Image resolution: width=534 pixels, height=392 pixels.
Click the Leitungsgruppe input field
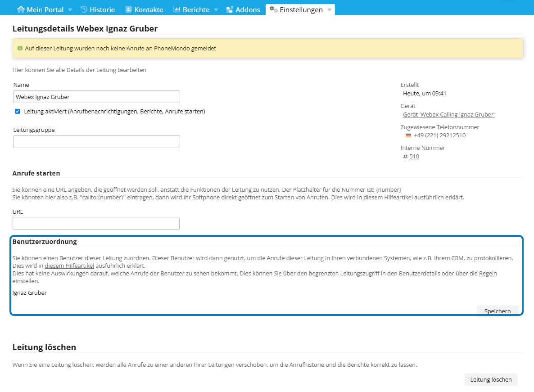tap(96, 142)
